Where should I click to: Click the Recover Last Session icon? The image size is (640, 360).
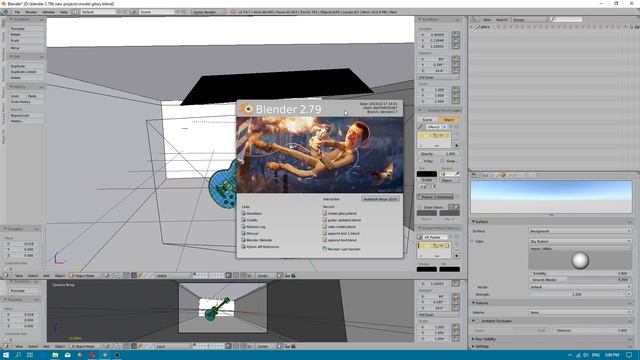coord(324,249)
